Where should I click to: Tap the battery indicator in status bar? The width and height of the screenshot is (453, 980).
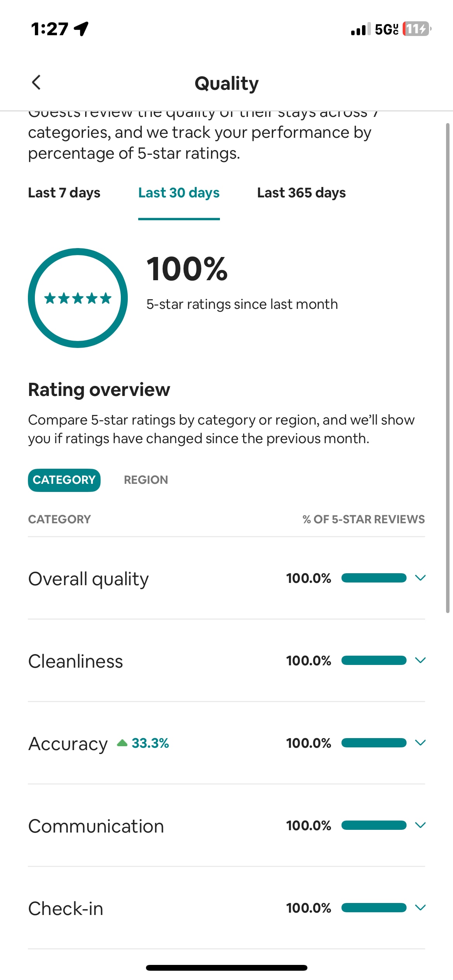(417, 29)
